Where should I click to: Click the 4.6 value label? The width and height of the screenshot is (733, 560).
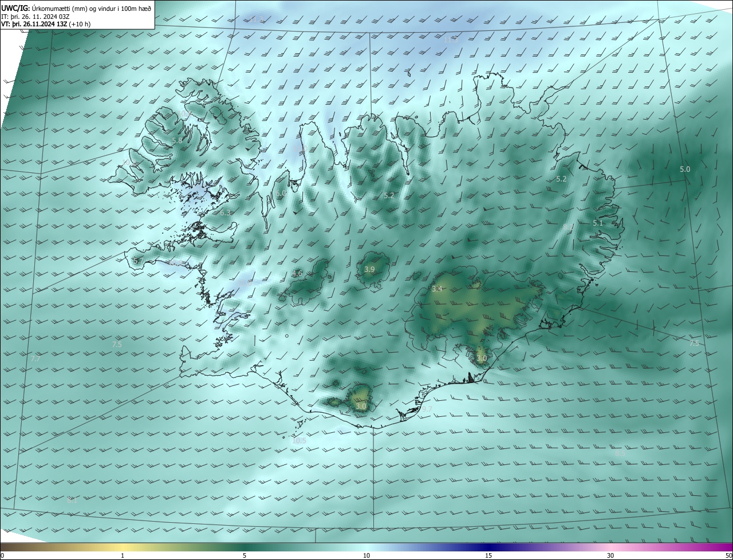tap(297, 274)
